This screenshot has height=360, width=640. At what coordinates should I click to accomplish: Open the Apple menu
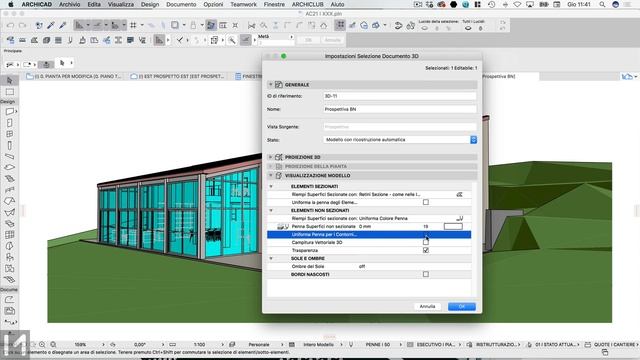(x=11, y=4)
